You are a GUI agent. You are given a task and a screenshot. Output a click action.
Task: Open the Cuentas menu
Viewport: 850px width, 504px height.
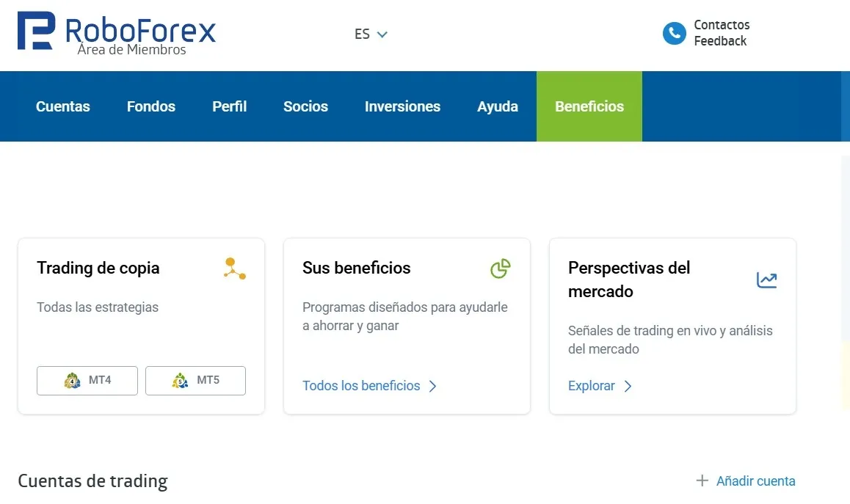click(63, 106)
